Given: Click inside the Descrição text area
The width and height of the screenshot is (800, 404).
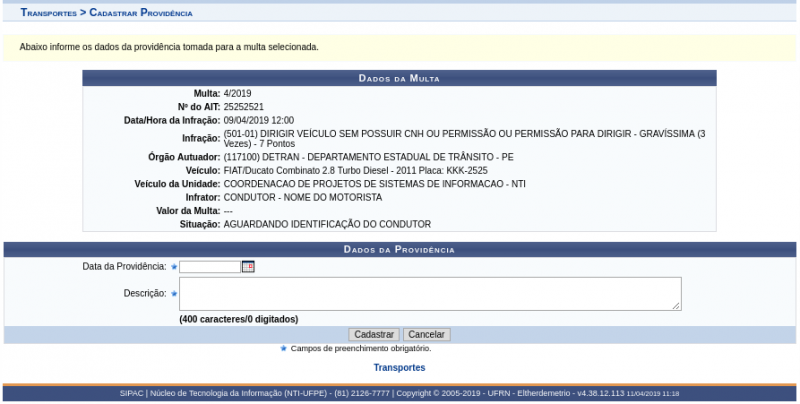Looking at the screenshot, I should (x=430, y=294).
